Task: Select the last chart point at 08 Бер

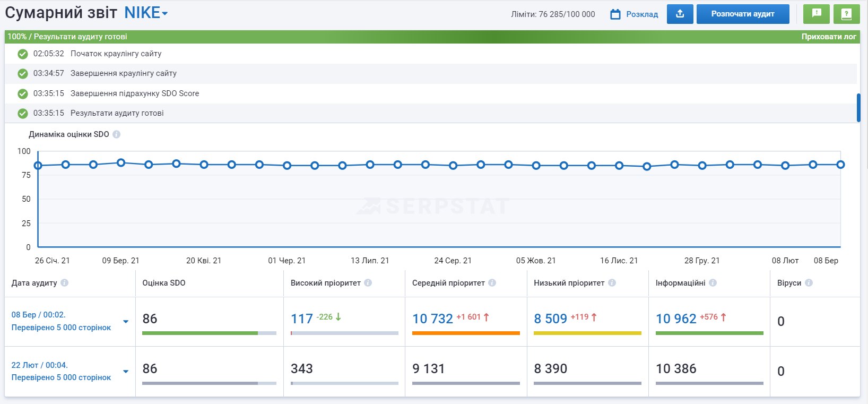Action: click(840, 165)
